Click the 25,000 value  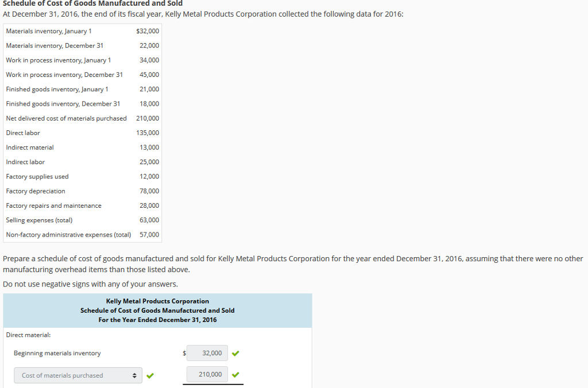149,162
